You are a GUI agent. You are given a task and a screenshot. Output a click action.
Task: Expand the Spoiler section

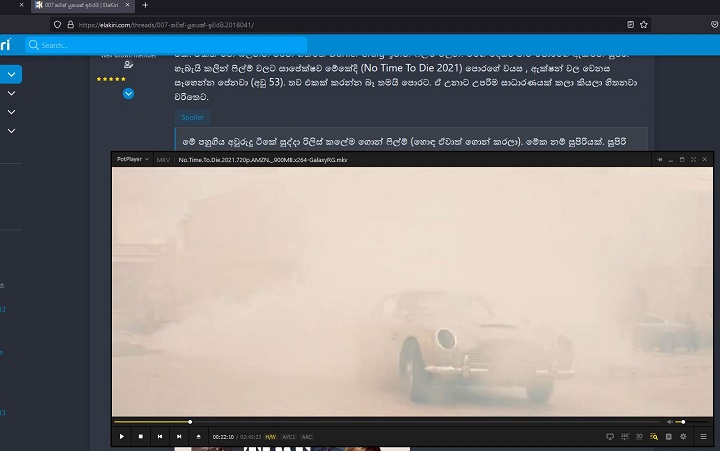[192, 117]
